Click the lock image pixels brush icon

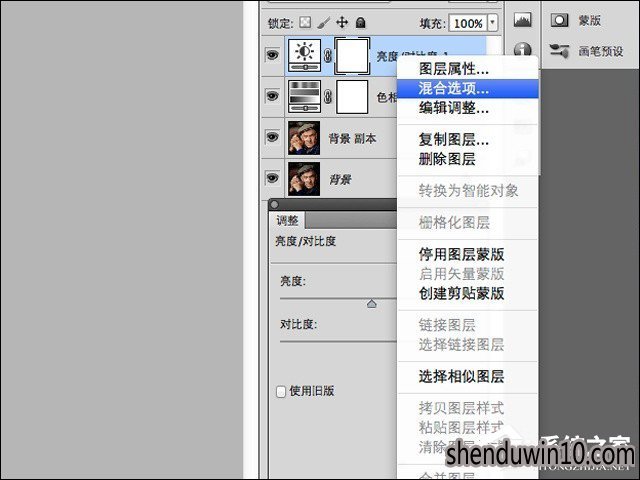[324, 22]
